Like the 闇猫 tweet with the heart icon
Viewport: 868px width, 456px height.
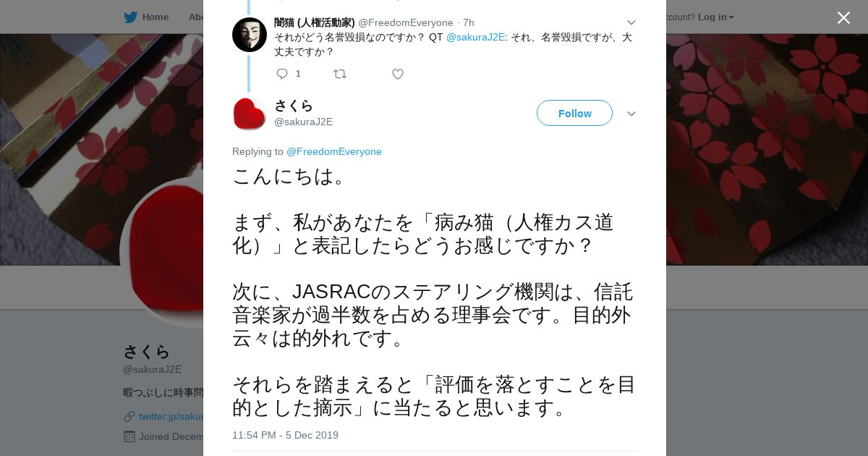(x=398, y=74)
